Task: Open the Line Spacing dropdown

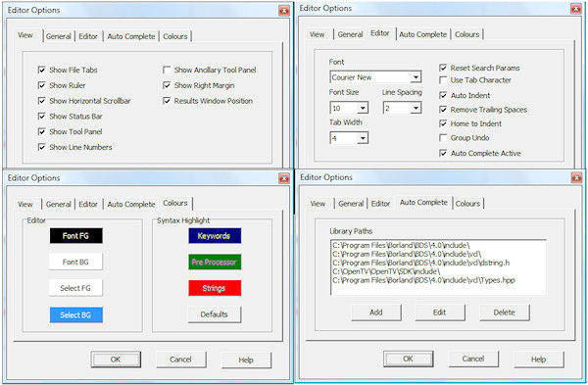Action: (416, 108)
